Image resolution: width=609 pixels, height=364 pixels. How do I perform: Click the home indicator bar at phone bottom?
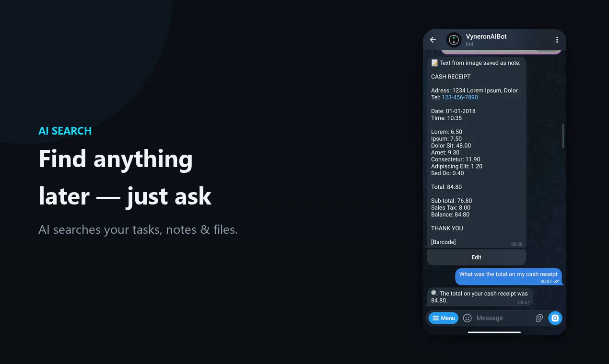[x=494, y=332]
